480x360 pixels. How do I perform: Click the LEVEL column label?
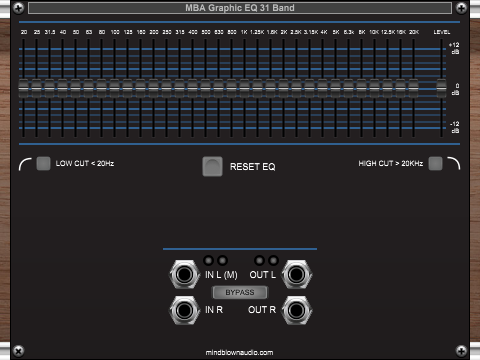[x=442, y=32]
